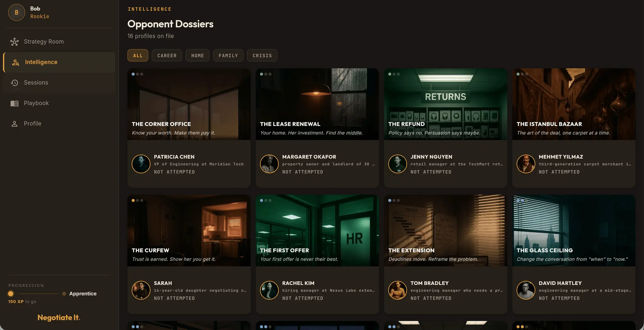This screenshot has height=330, width=644.
Task: Click the Playbook open-book icon
Action: coord(14,103)
